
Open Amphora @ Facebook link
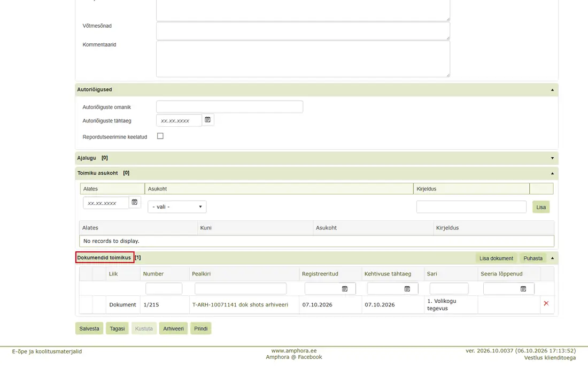(x=294, y=357)
